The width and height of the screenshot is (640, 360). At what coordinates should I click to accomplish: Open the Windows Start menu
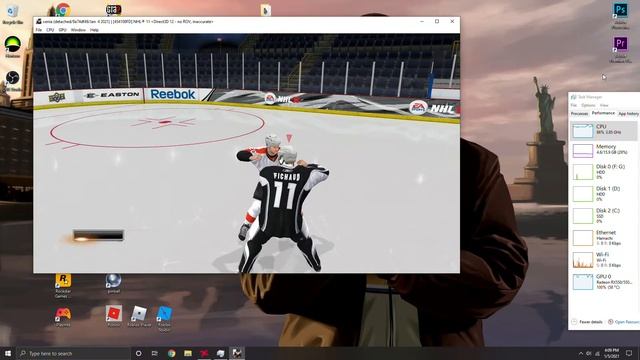tap(8, 353)
